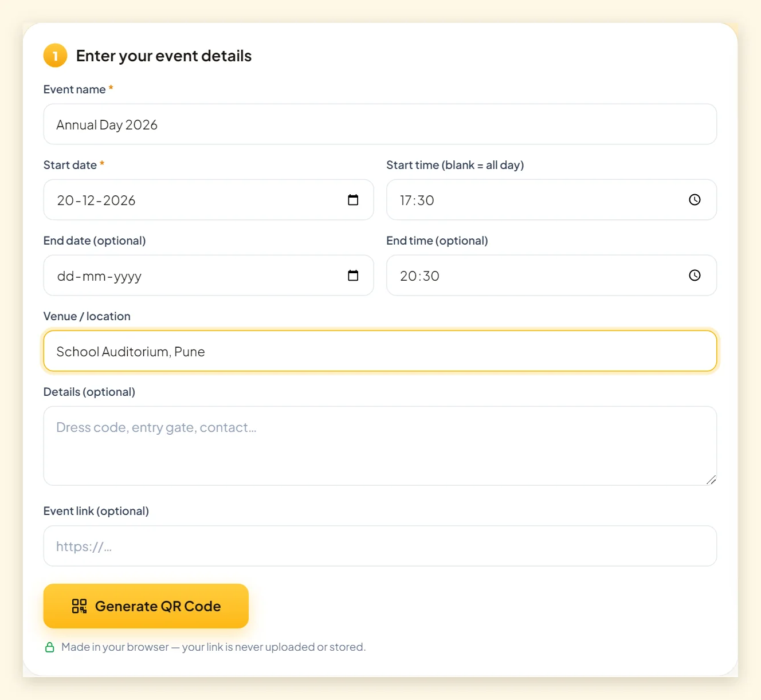761x700 pixels.
Task: Click the Start time clock icon
Action: pos(695,200)
